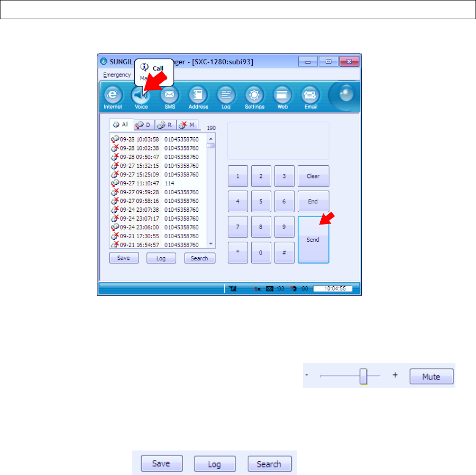Click the signal strength status icon

pyautogui.click(x=233, y=288)
